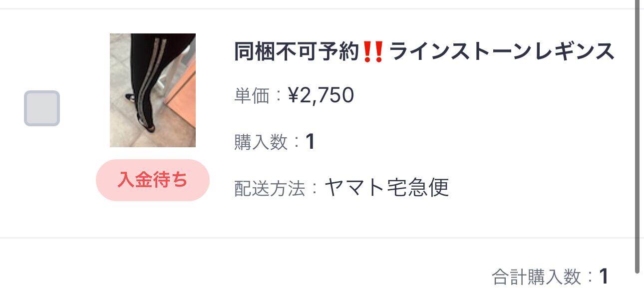Screen dimensions: 644x308
Task: Click the 待ち characters in the pink status pill
Action: coord(170,180)
